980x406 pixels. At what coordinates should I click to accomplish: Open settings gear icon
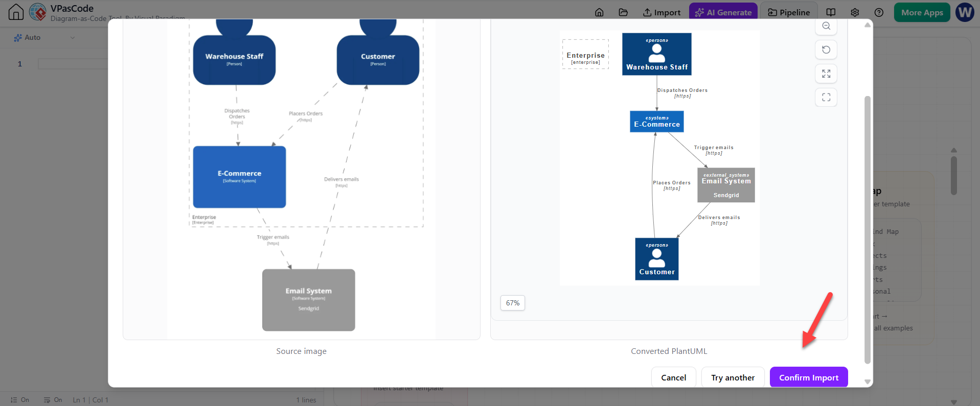pos(855,12)
